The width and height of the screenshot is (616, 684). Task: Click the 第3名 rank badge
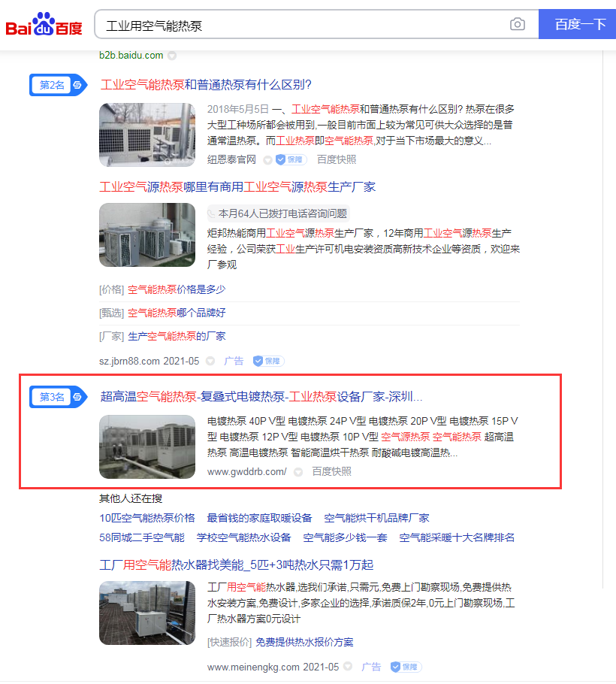[58, 397]
